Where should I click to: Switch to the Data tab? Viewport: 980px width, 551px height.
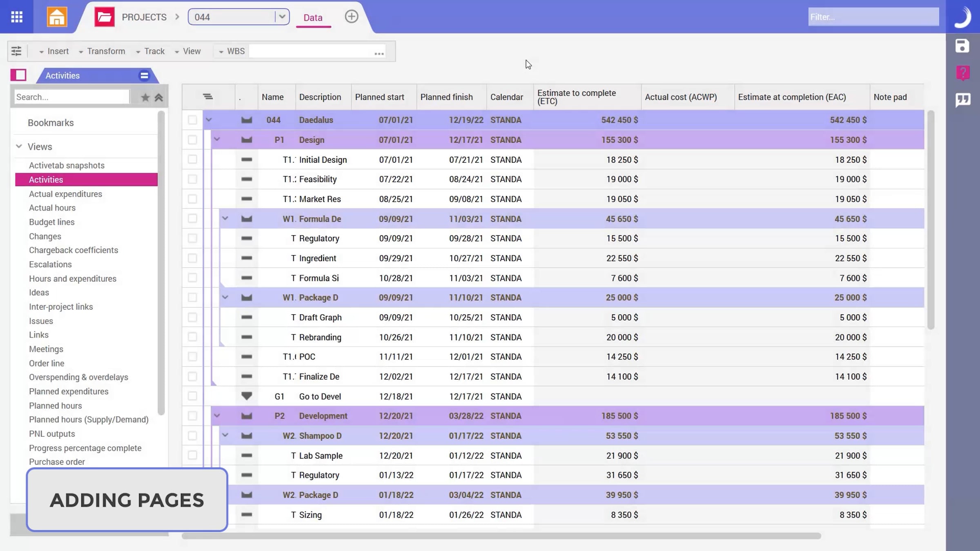[x=313, y=18]
